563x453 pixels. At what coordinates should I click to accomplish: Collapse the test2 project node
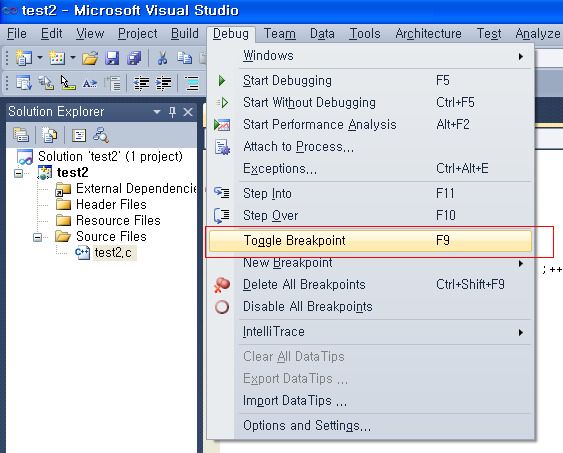(x=18, y=173)
